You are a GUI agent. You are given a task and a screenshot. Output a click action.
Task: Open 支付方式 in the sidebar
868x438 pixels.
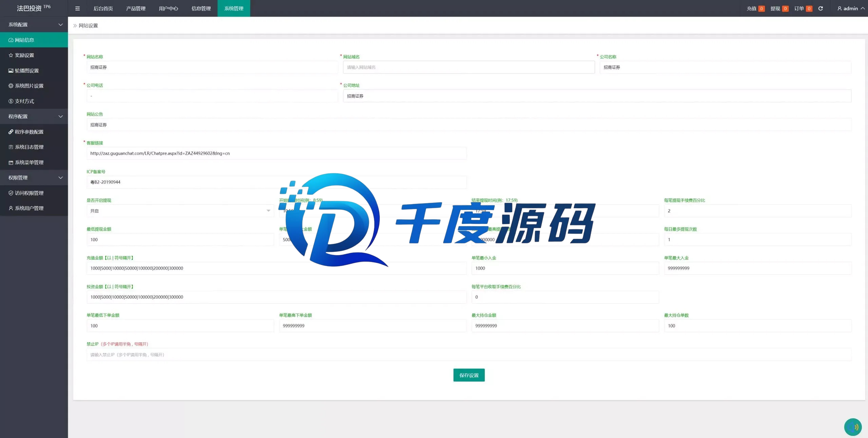tap(34, 101)
